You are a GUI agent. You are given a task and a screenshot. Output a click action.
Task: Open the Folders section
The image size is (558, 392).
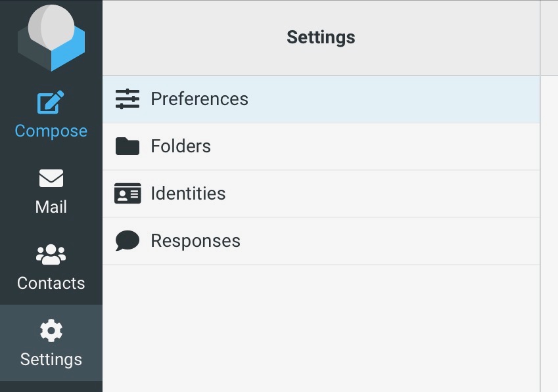(x=321, y=146)
